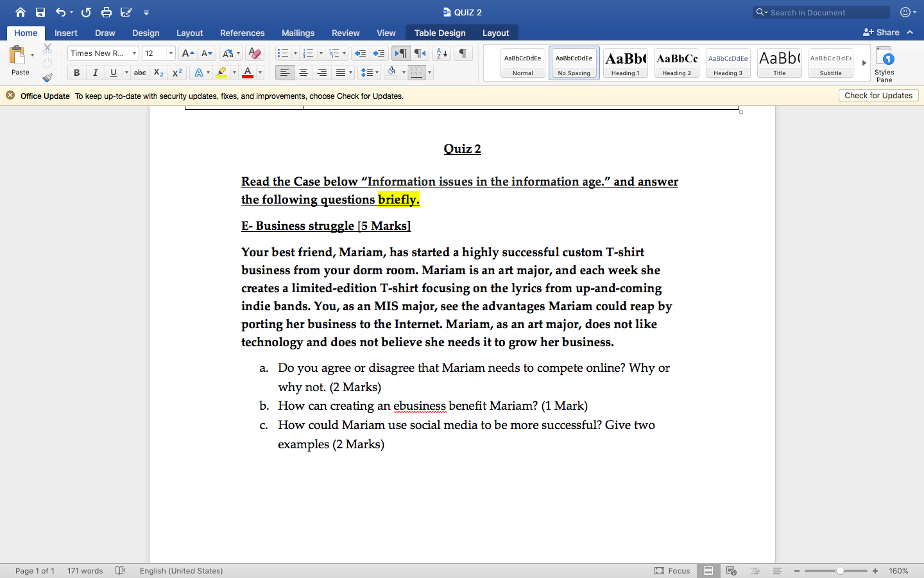Viewport: 924px width, 578px height.
Task: Adjust the zoom slider handle
Action: [x=840, y=570]
